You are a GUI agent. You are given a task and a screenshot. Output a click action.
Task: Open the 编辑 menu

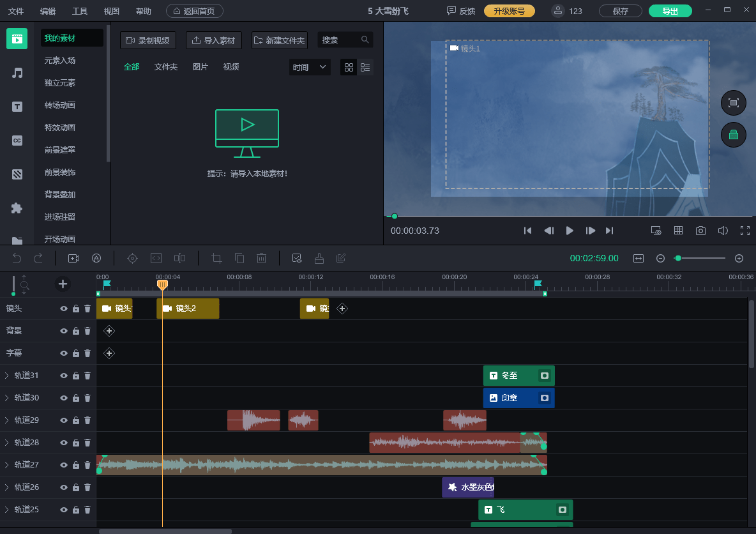pyautogui.click(x=47, y=11)
